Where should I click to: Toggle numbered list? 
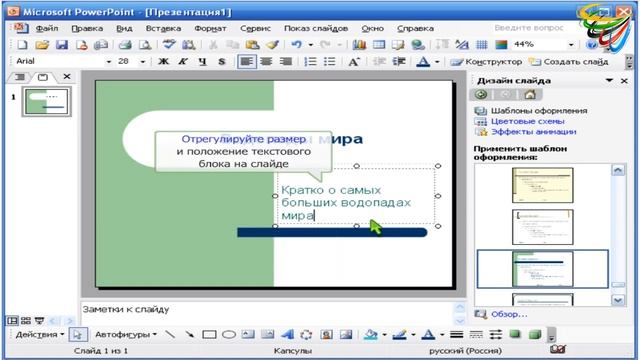(310, 62)
